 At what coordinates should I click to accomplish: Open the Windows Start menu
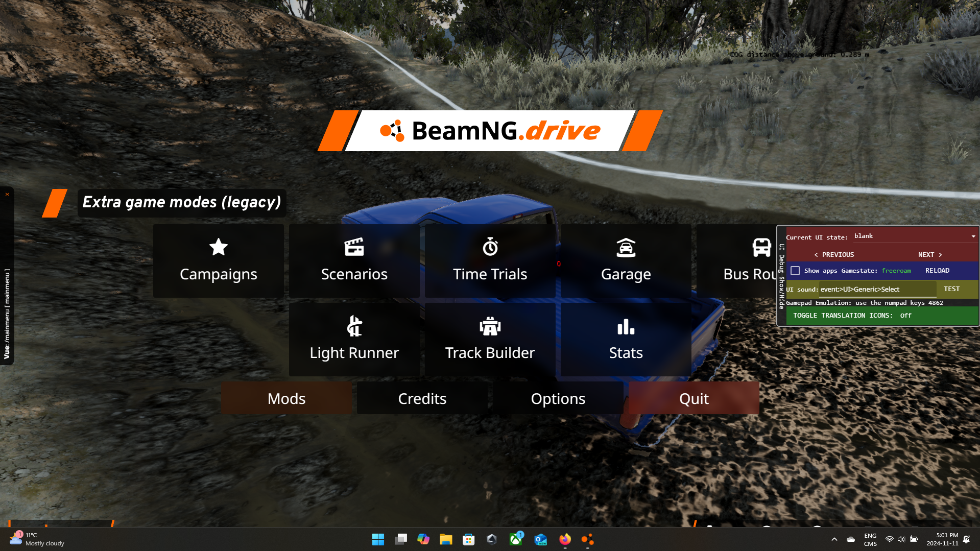click(378, 539)
